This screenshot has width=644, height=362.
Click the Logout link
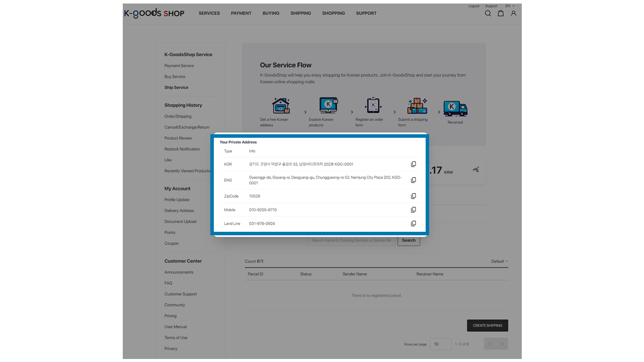point(473,6)
